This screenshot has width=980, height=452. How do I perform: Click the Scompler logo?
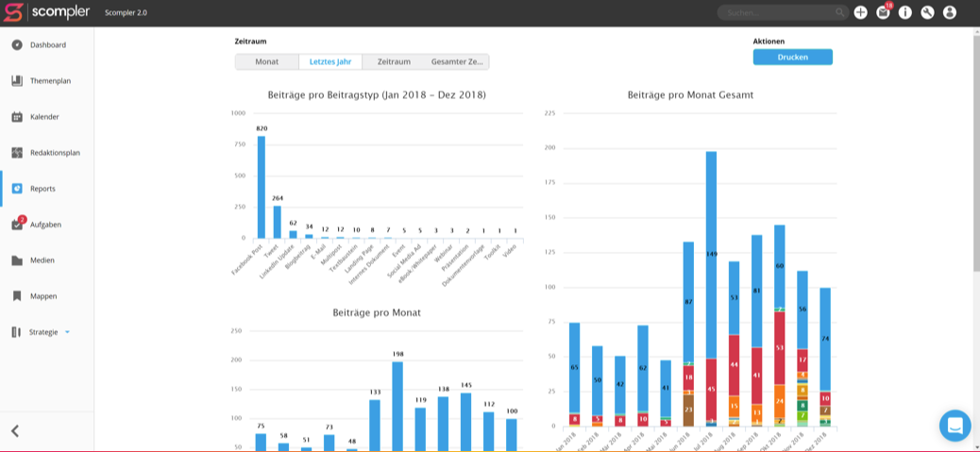click(x=47, y=12)
